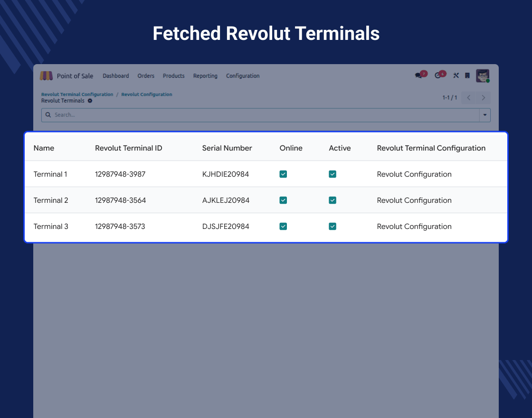Open the messages chat icon
532x418 pixels.
tap(418, 76)
